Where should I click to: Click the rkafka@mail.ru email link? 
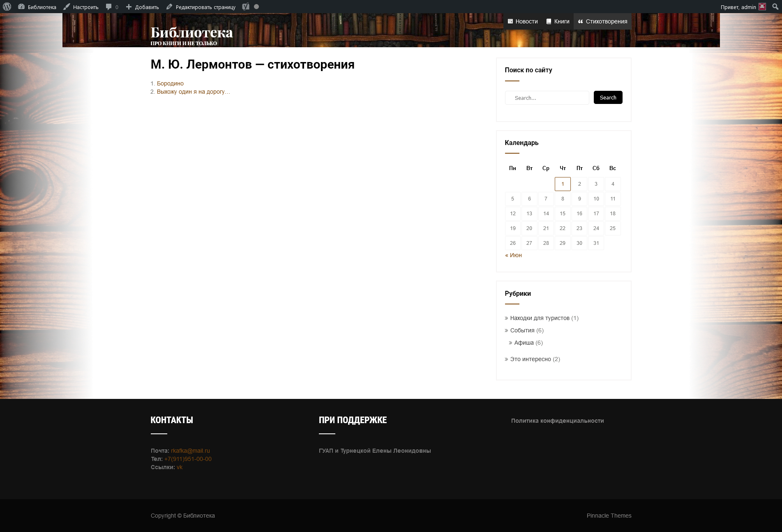190,451
